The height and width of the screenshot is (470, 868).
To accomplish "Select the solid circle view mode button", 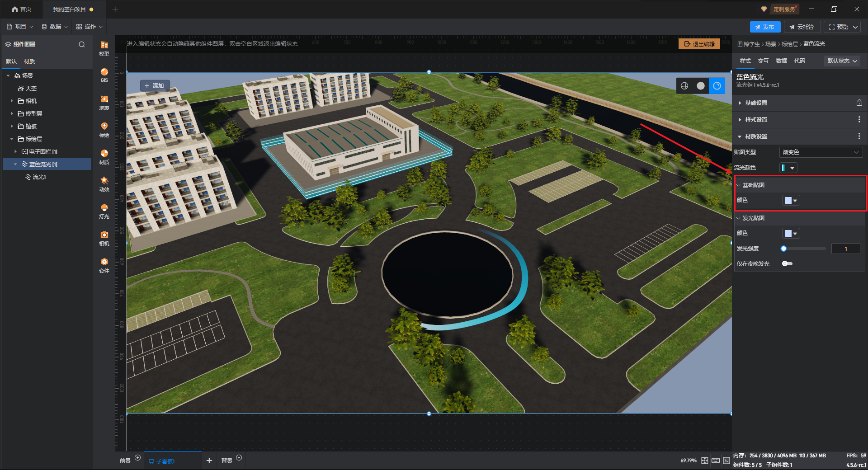I will (700, 86).
